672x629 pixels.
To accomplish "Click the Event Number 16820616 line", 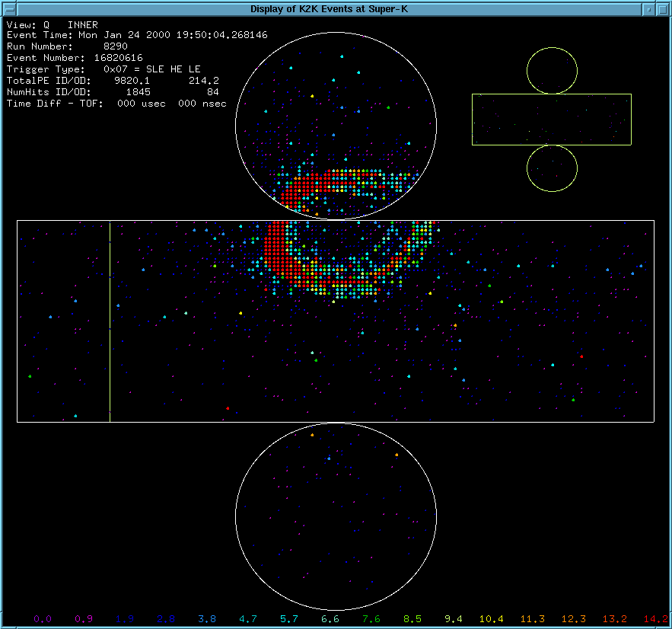I will pos(75,58).
